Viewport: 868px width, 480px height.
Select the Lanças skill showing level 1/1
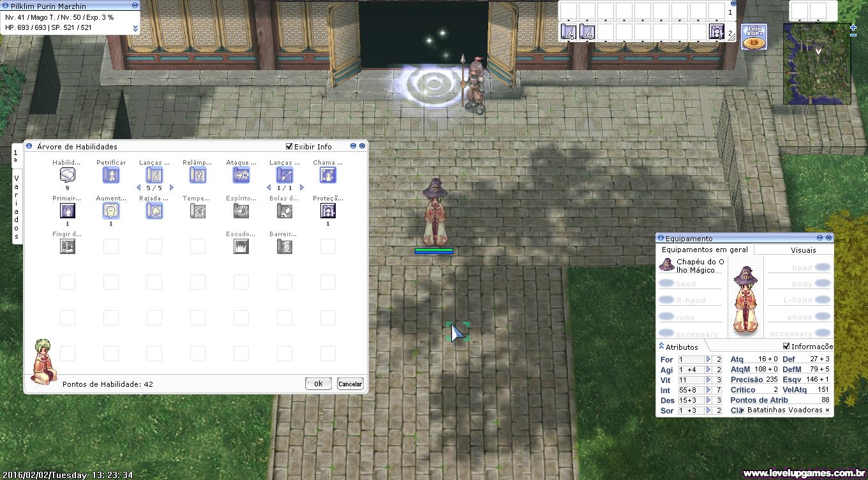point(285,176)
